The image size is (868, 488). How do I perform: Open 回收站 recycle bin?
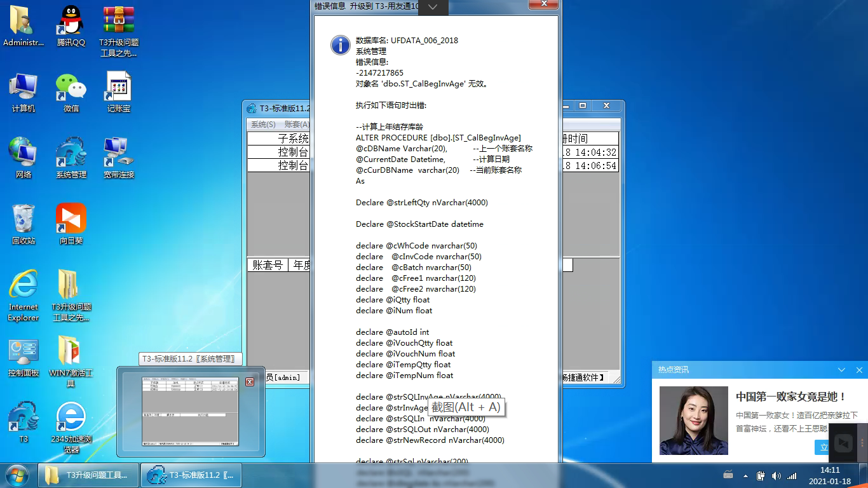[24, 225]
